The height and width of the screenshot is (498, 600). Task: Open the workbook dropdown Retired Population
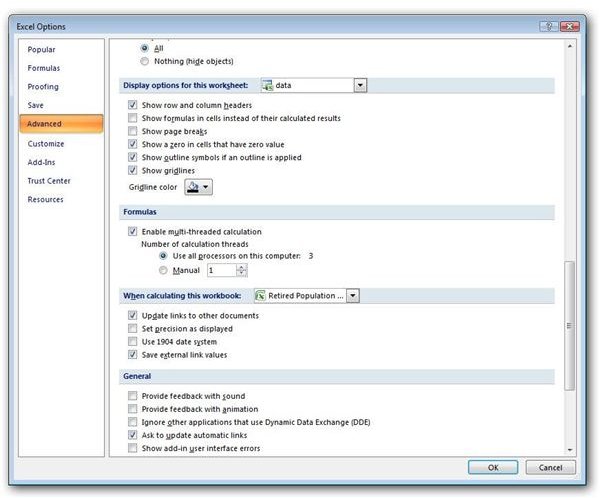pos(352,296)
